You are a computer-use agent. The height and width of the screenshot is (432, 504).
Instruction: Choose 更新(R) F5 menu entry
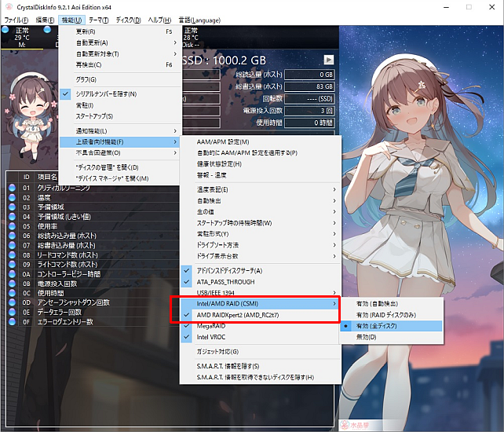(x=120, y=31)
